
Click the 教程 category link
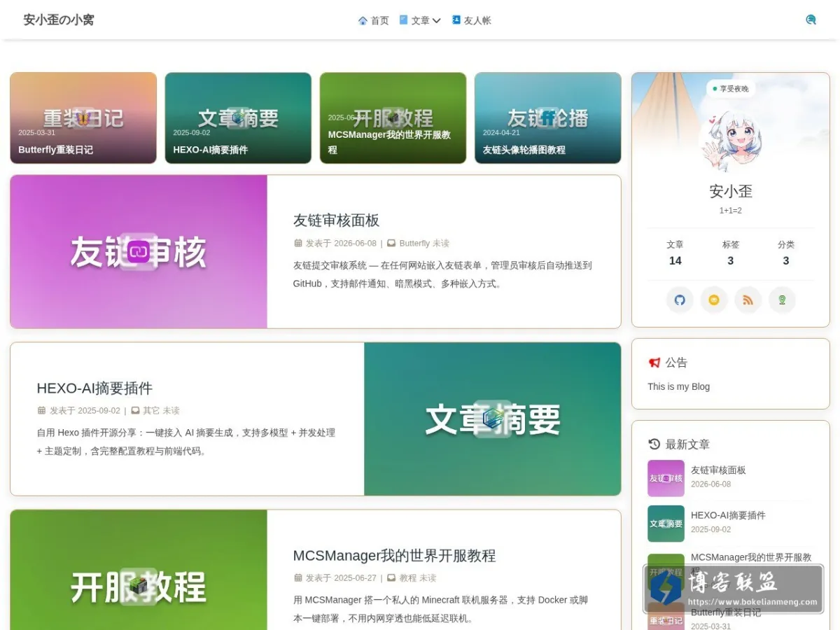[407, 578]
